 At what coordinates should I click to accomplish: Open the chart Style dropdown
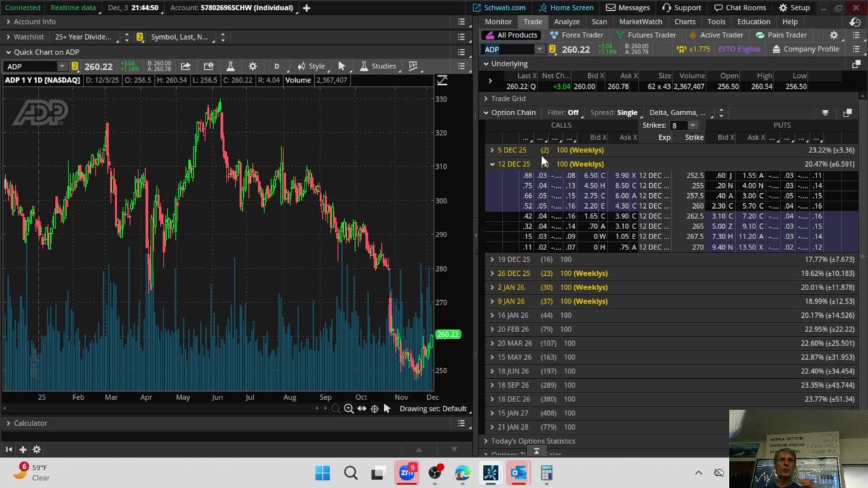[x=311, y=66]
